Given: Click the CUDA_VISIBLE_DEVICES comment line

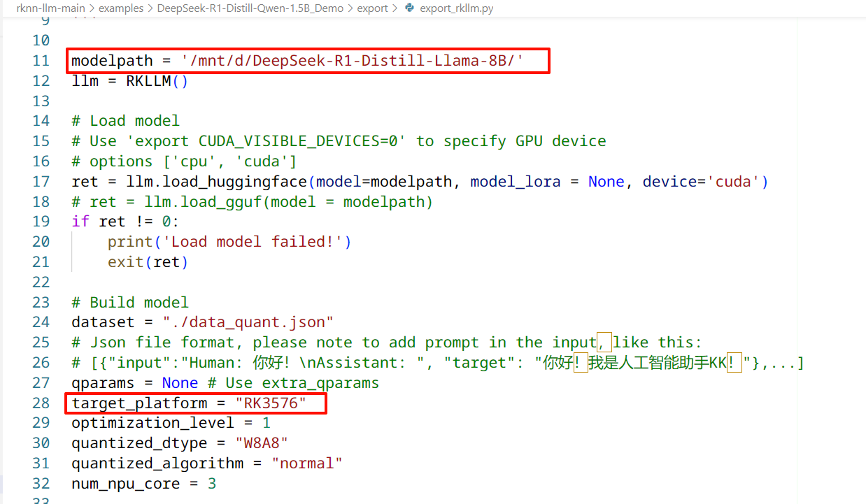Looking at the screenshot, I should point(339,141).
